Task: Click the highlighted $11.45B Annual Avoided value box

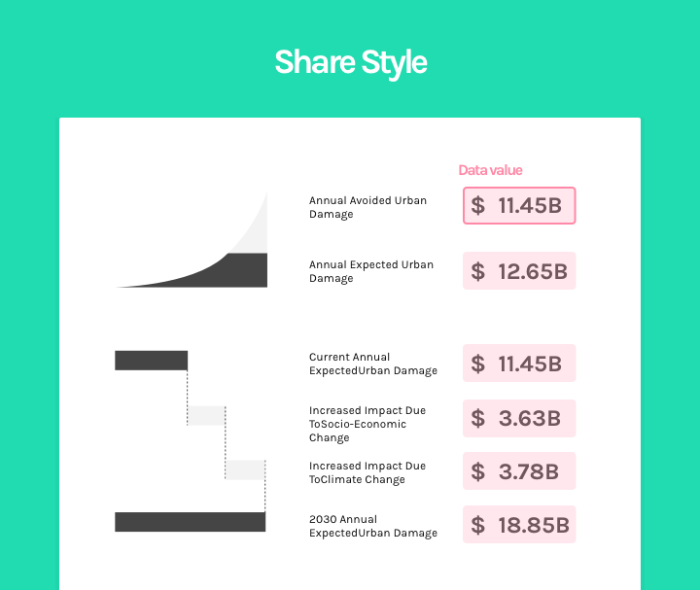Action: (519, 206)
